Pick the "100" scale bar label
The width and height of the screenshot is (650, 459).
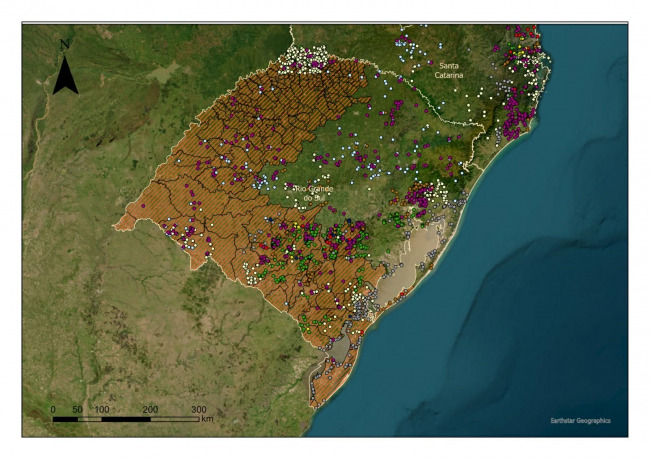point(102,409)
